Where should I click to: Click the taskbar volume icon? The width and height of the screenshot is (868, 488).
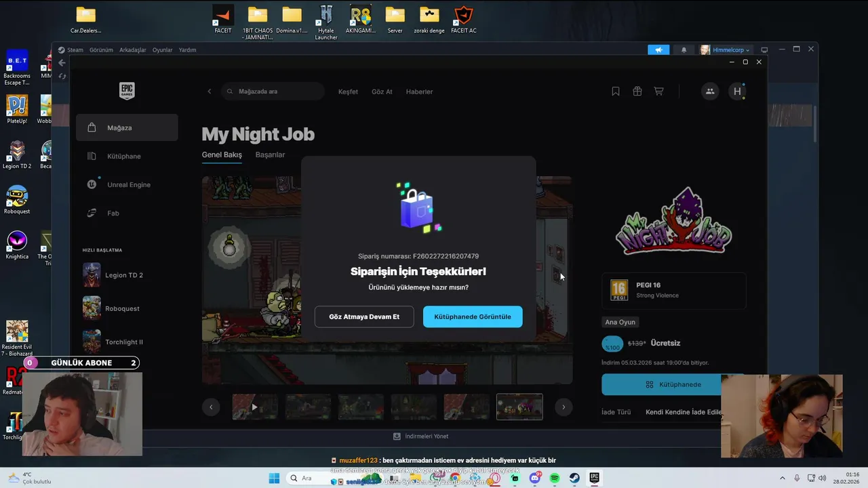tap(822, 478)
